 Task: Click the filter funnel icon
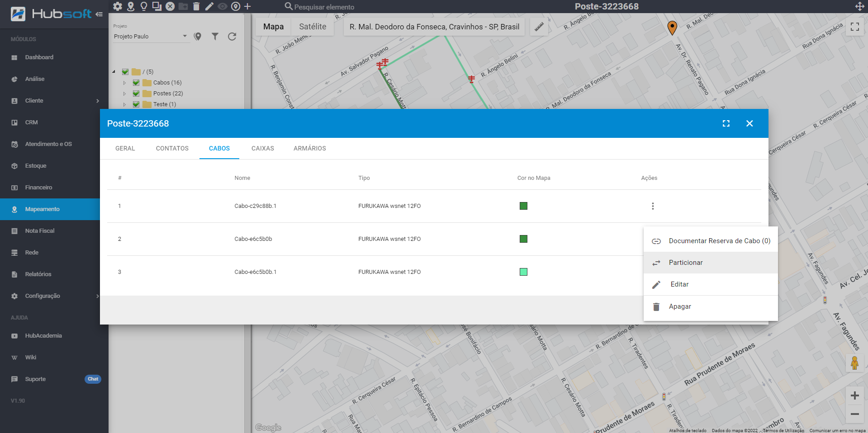tap(215, 37)
